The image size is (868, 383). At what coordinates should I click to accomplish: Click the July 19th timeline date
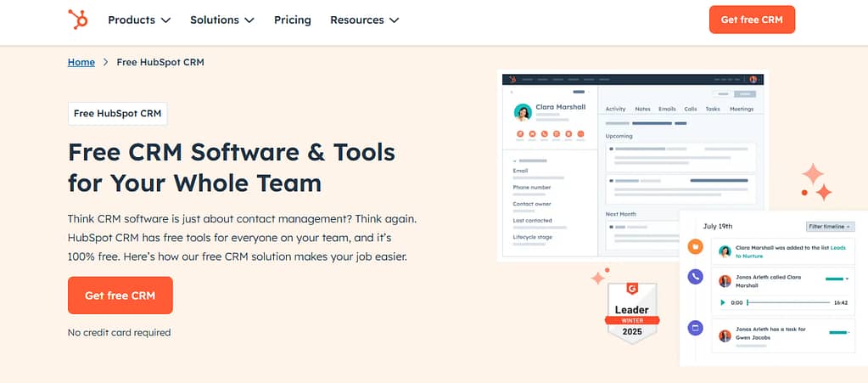718,226
